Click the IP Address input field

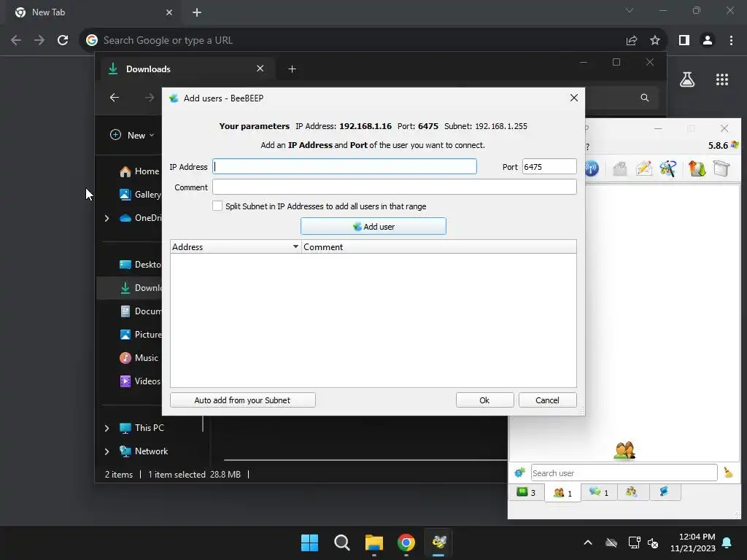[344, 167]
